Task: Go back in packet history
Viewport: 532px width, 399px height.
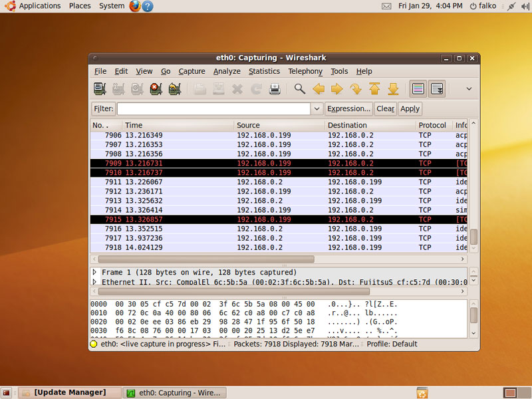Action: 319,89
